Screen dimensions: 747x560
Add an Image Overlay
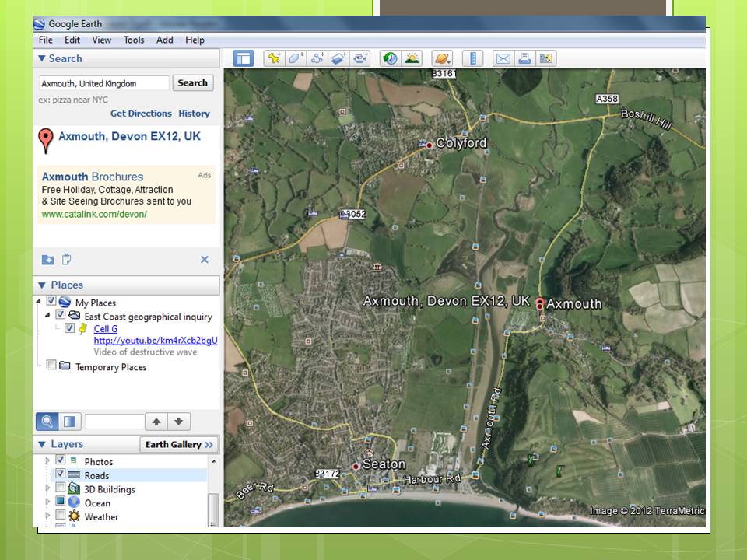coord(337,58)
